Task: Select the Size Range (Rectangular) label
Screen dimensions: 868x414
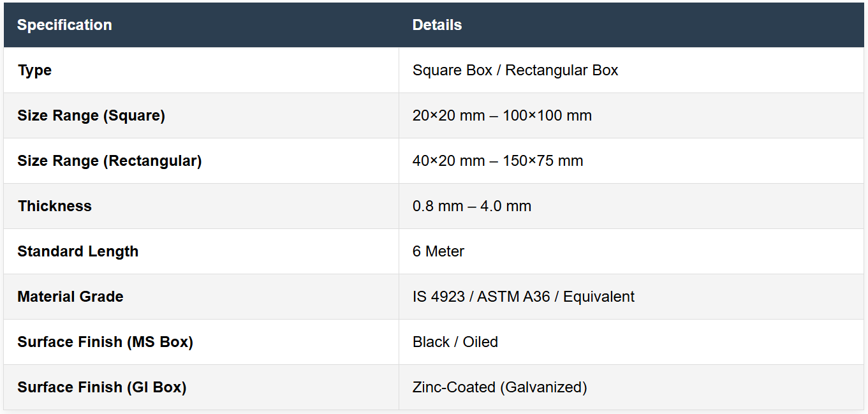Action: point(109,161)
